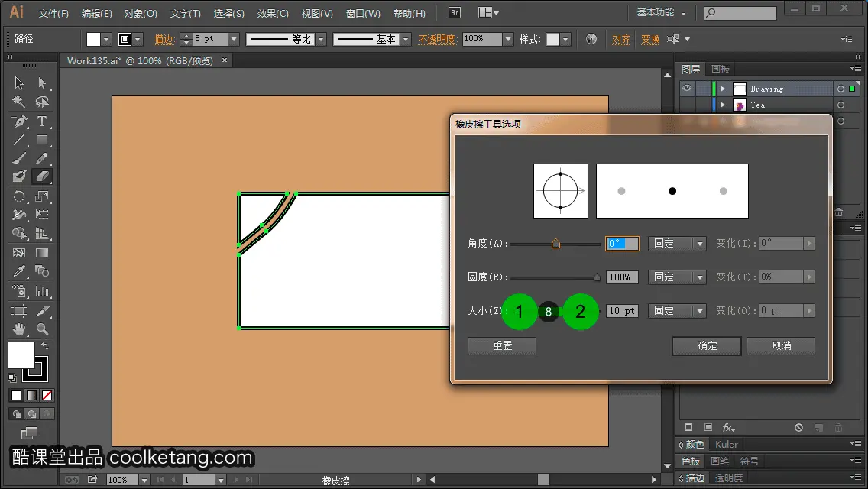
Task: Open the angle 固定 dropdown
Action: click(x=677, y=244)
